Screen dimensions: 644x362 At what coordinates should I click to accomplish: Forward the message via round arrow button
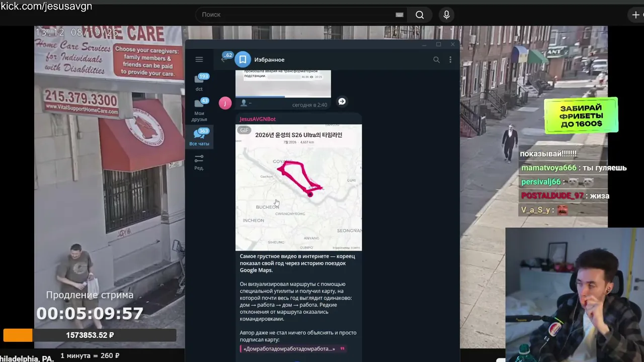click(342, 102)
